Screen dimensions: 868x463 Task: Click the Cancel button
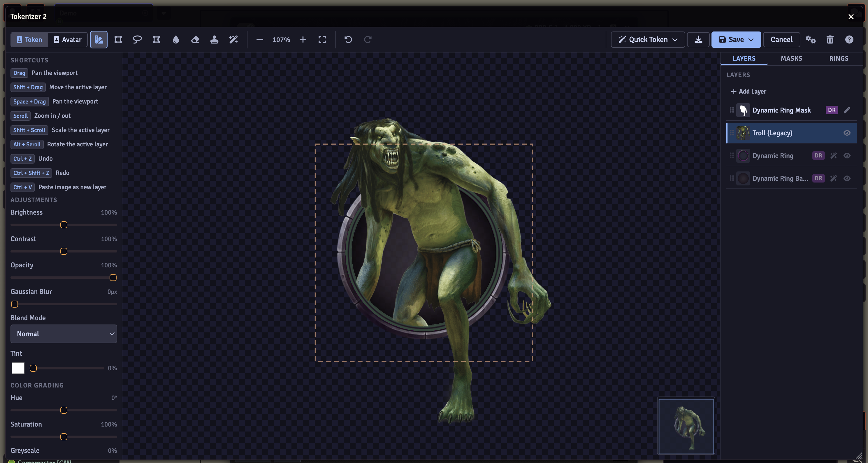pos(781,40)
